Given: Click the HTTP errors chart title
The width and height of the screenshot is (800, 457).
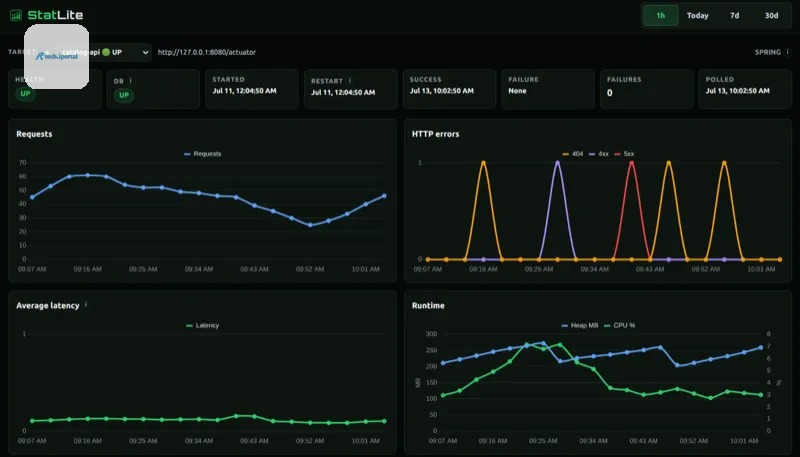Looking at the screenshot, I should click(435, 134).
